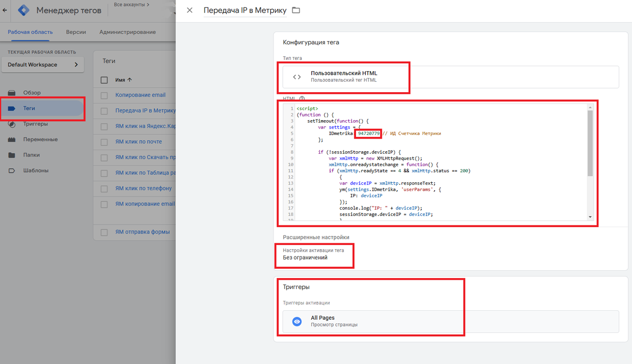Click Настройки активации тега setting

click(x=313, y=254)
